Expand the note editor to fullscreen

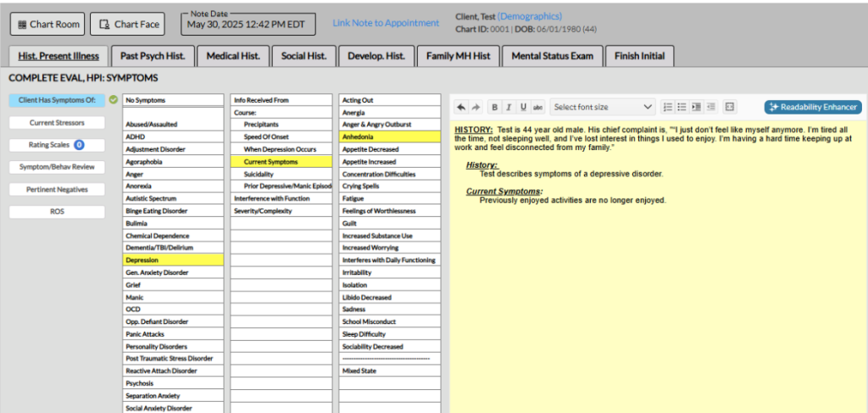730,107
